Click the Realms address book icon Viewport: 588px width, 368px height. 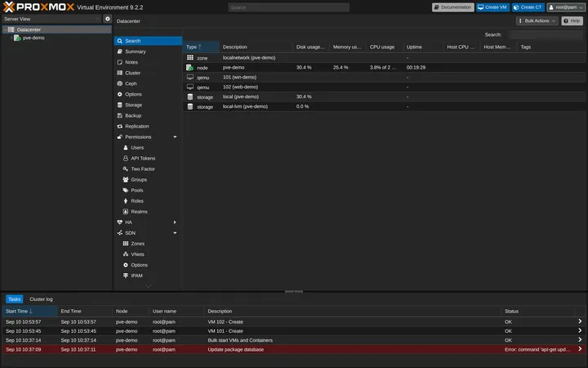(x=126, y=212)
